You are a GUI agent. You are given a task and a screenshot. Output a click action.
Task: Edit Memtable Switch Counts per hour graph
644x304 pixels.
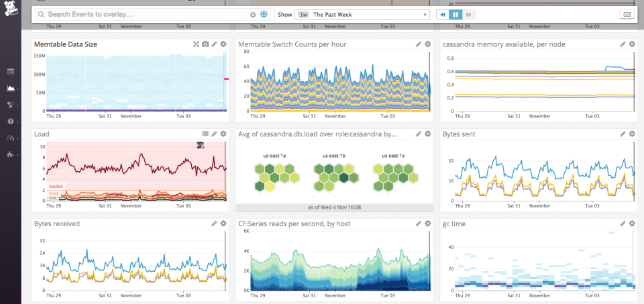tap(418, 44)
